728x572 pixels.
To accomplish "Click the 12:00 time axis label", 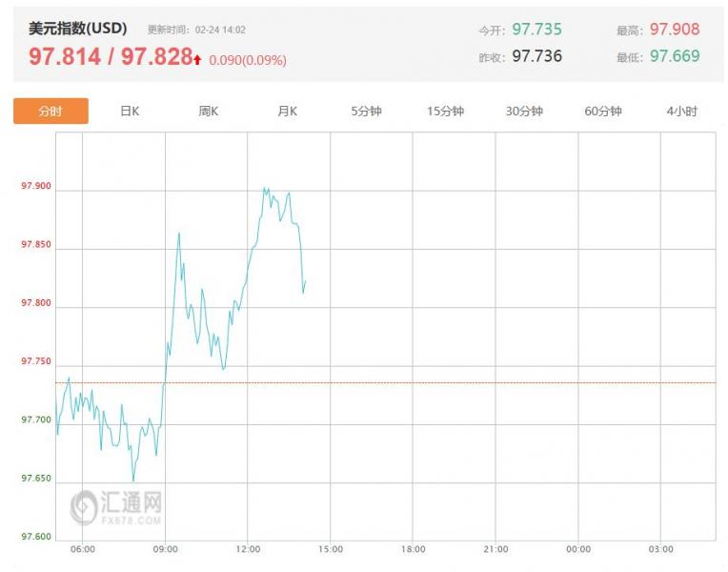I will [x=248, y=549].
